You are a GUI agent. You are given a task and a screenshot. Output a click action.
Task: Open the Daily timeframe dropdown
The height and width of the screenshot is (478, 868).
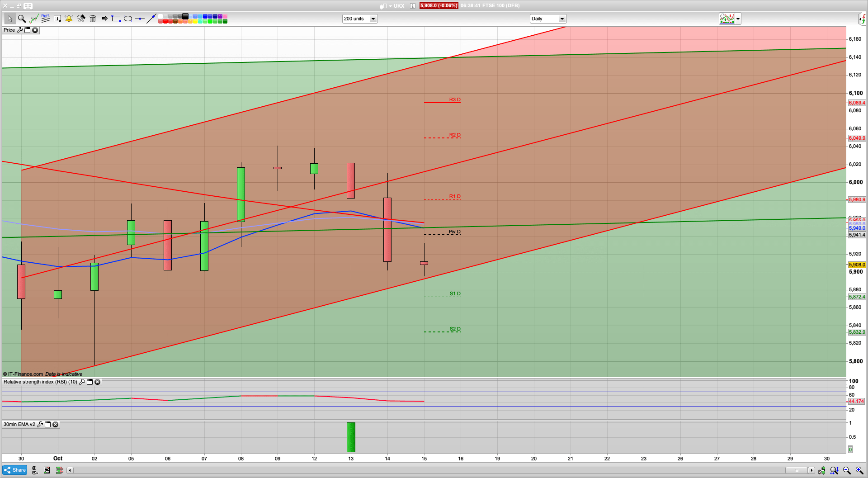click(x=562, y=19)
